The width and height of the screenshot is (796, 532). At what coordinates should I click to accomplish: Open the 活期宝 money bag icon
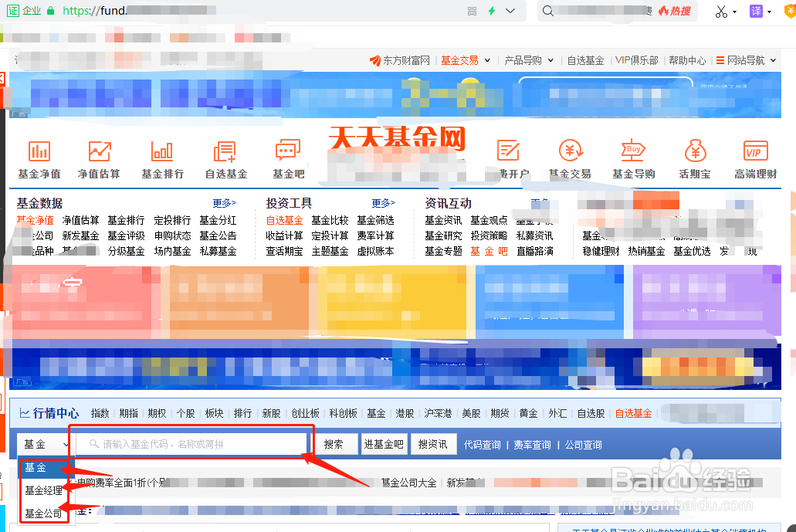pos(695,151)
